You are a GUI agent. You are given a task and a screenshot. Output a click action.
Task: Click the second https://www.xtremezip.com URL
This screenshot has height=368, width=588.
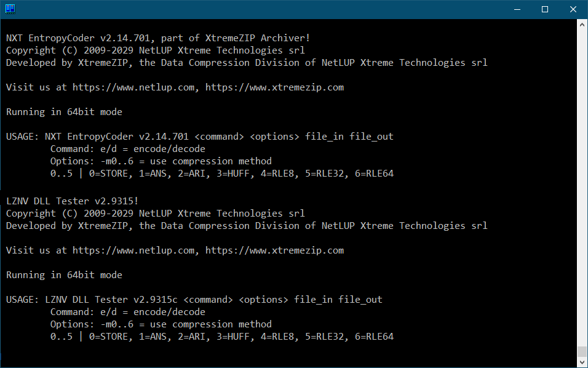[274, 250]
